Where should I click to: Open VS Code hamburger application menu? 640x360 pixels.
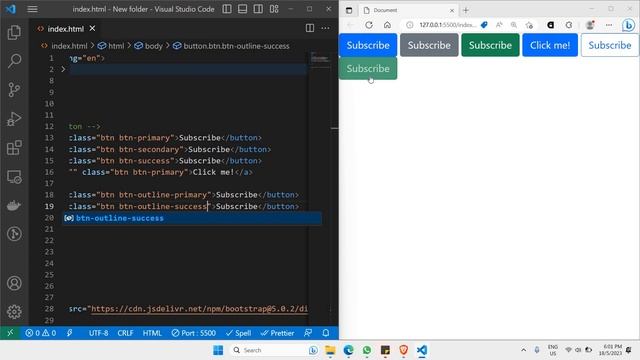33,9
